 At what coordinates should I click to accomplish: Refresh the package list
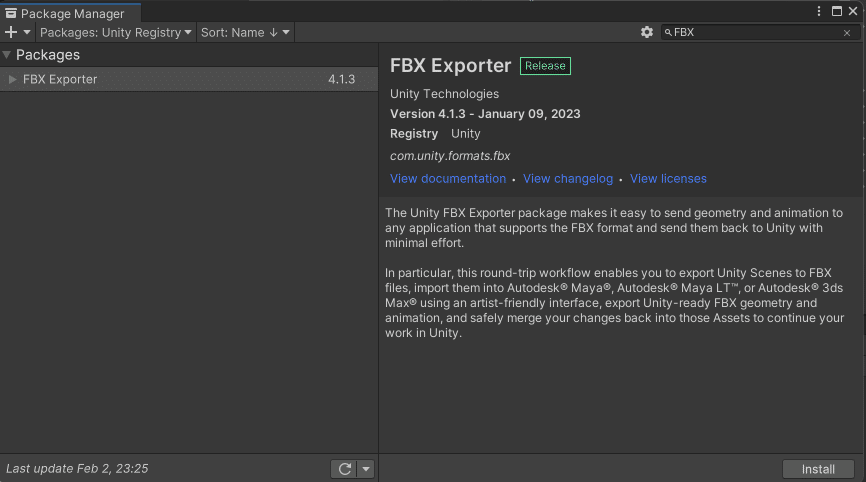point(344,469)
